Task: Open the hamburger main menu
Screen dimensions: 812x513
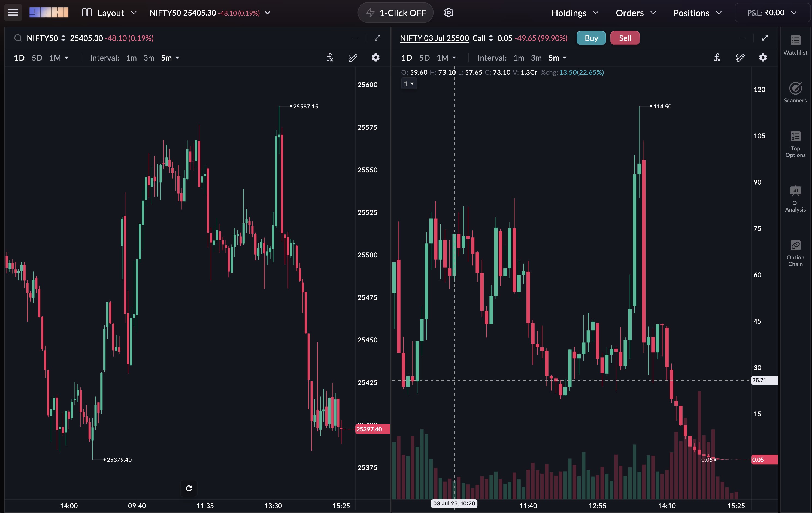Action: pos(13,13)
